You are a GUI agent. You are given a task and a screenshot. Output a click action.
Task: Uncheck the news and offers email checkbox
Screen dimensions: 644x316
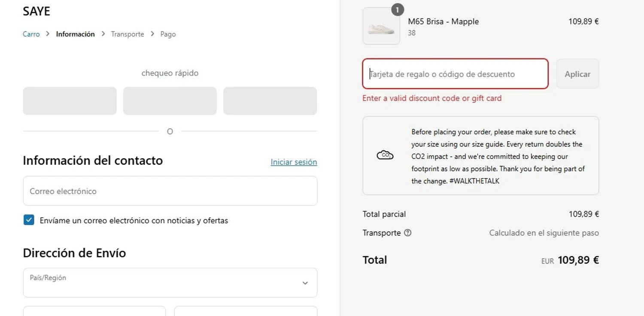(x=29, y=220)
